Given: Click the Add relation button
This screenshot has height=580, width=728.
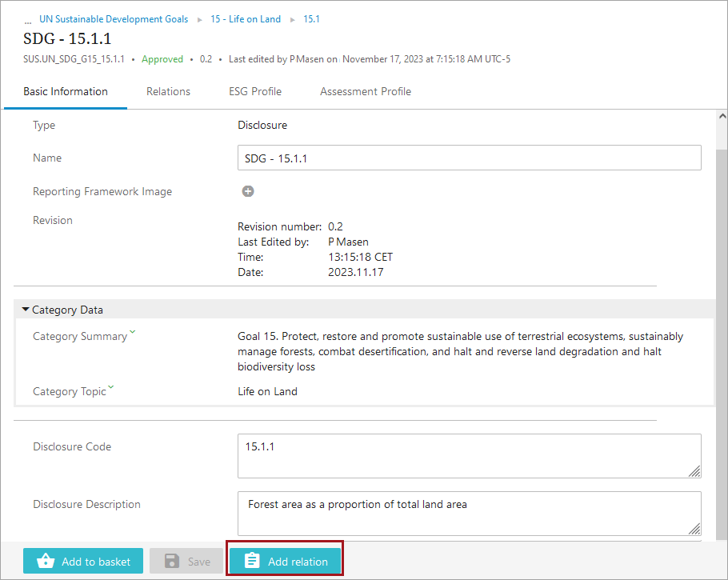Looking at the screenshot, I should (x=285, y=561).
